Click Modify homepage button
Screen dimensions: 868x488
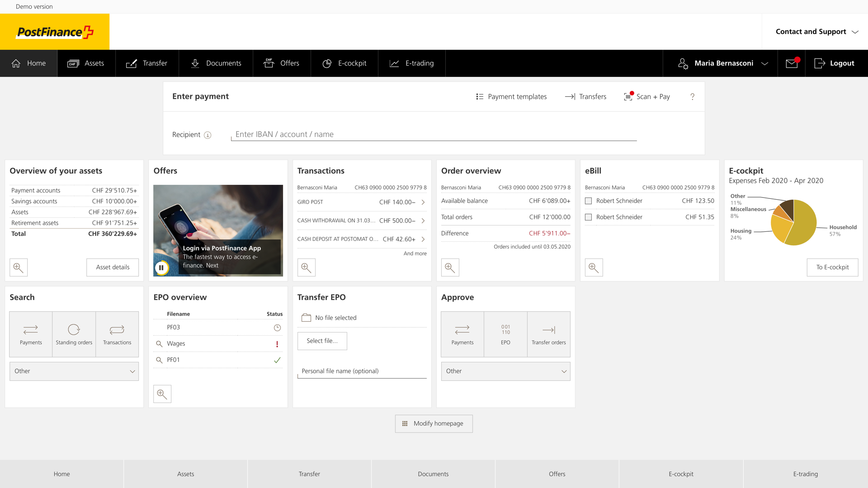[x=434, y=424]
